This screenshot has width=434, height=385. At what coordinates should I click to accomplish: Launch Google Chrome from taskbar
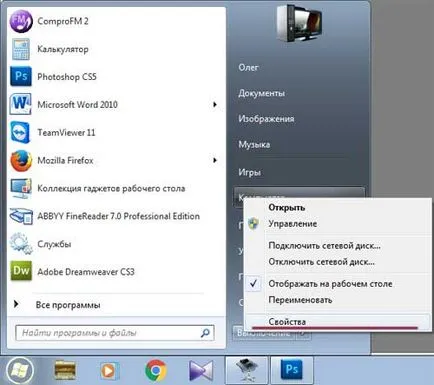click(156, 370)
